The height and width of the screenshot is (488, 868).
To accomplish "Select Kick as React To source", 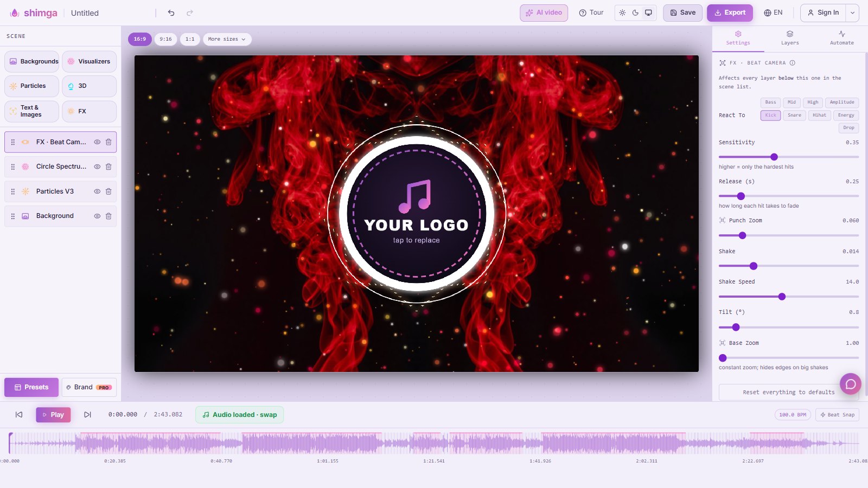I will click(x=770, y=115).
